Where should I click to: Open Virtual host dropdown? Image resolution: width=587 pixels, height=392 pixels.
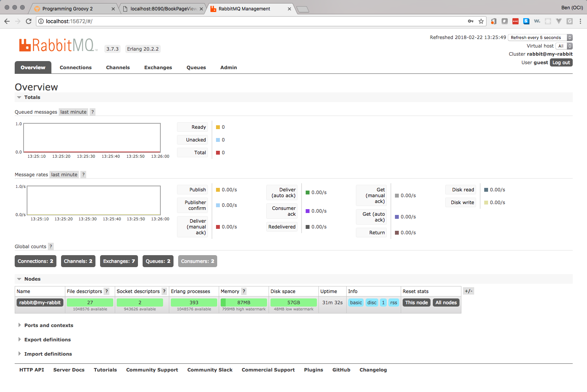564,46
